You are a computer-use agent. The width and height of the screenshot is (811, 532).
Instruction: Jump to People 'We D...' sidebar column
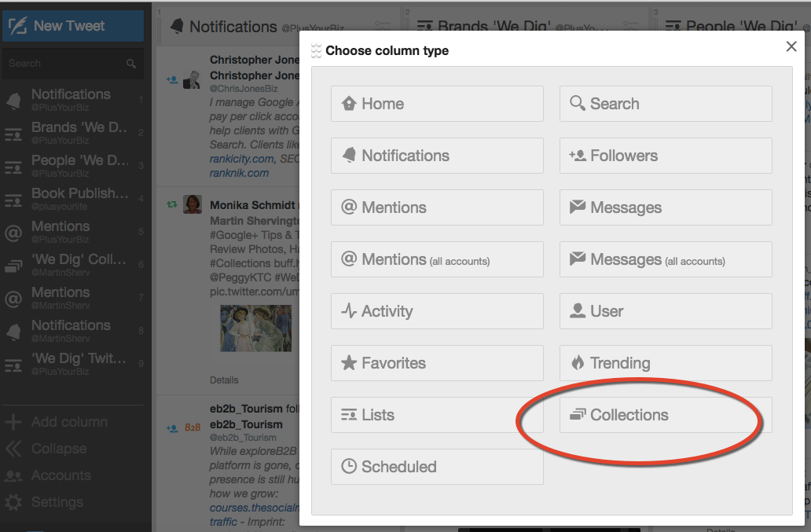pos(73,166)
